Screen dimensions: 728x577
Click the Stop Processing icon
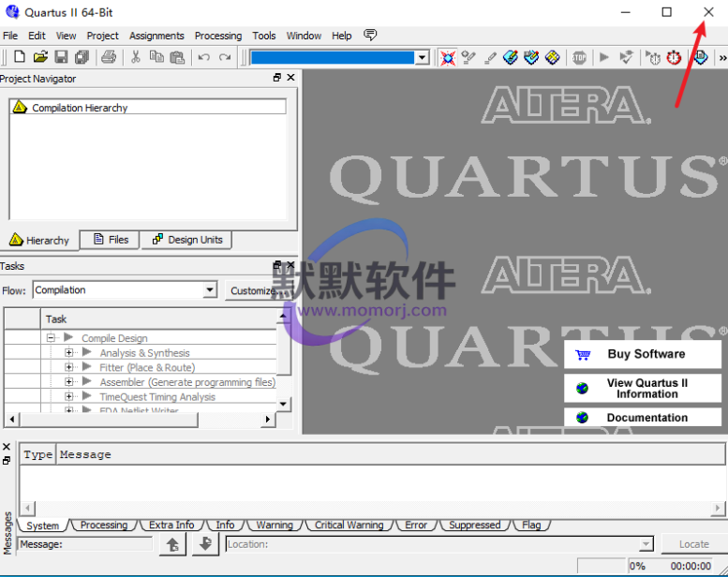coord(579,57)
